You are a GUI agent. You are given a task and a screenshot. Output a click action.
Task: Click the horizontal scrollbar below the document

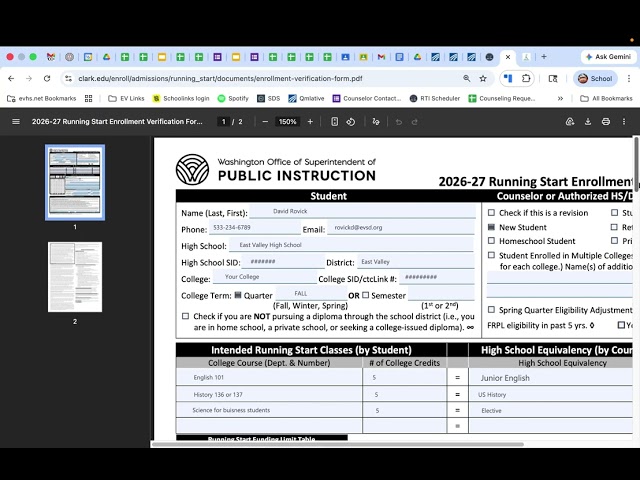pos(338,444)
